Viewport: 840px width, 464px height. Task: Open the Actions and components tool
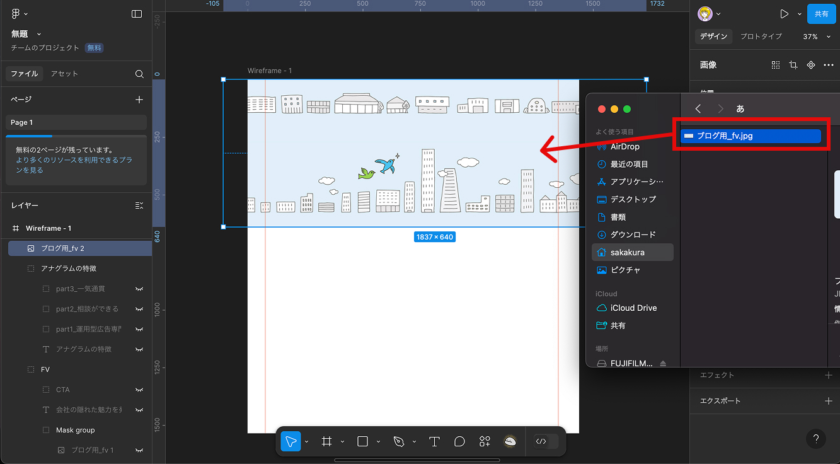point(485,441)
